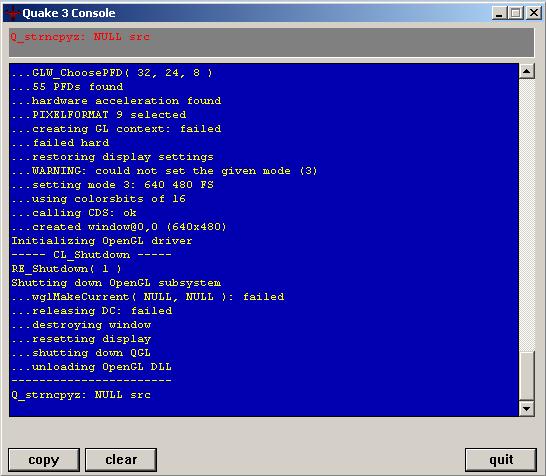
Task: Click the console scrollbar down arrow
Action: tap(526, 408)
